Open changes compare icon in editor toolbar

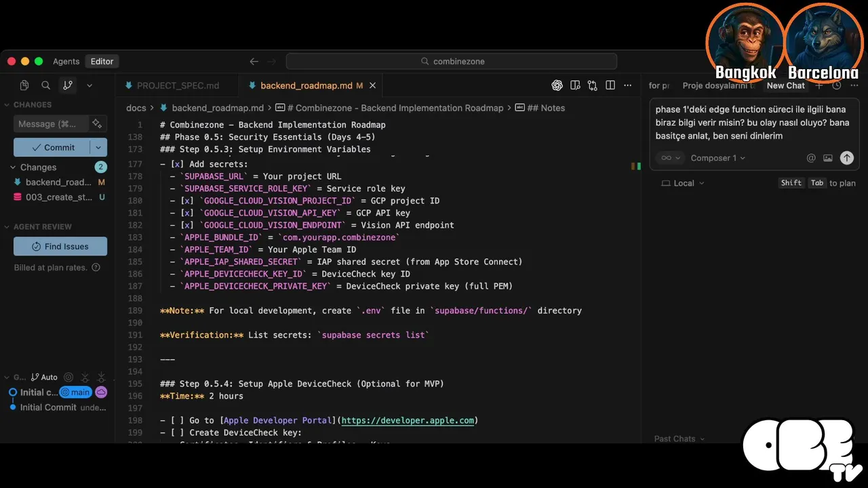[x=593, y=85]
